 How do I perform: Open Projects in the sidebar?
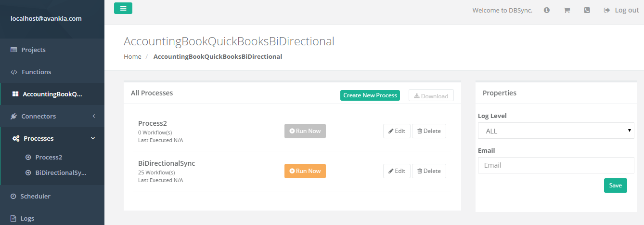[x=33, y=50]
